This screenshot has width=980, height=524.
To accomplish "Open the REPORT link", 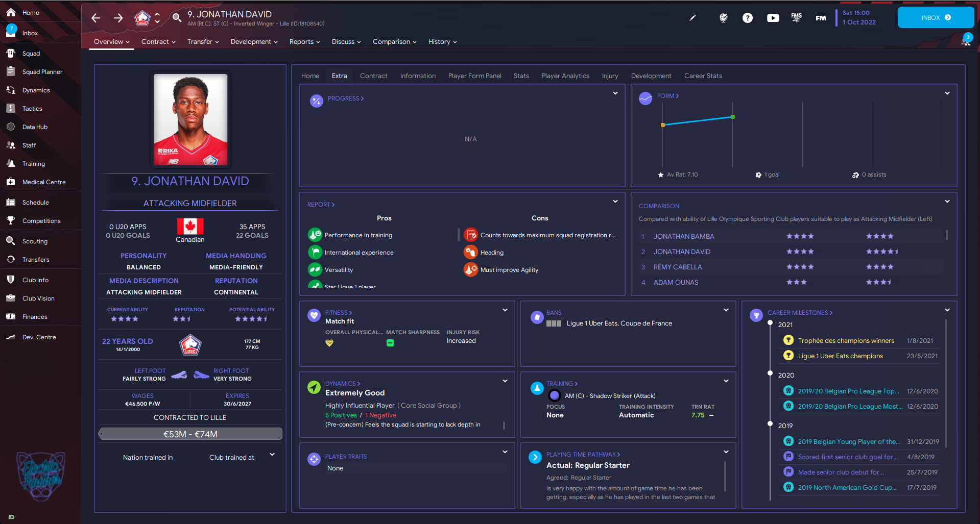I will 321,205.
